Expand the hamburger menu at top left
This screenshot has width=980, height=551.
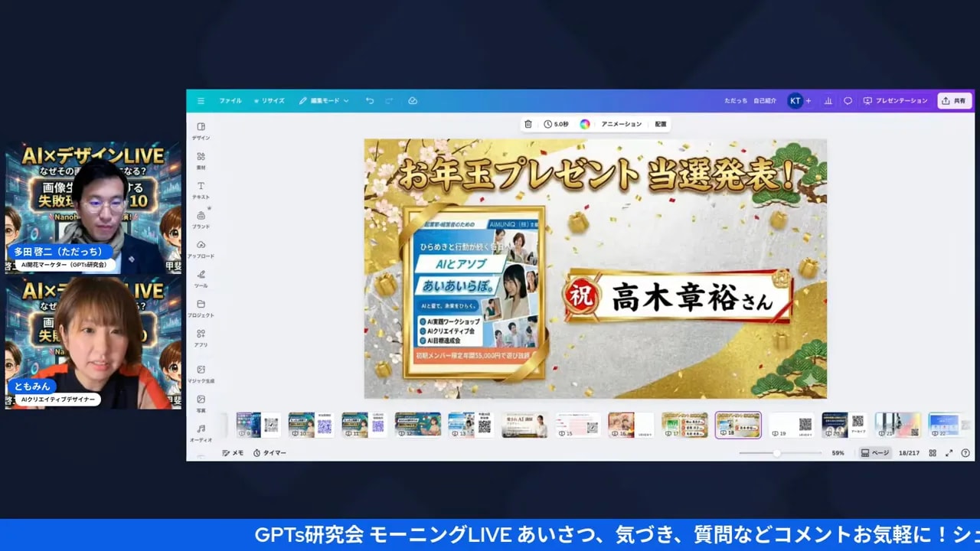pyautogui.click(x=201, y=100)
